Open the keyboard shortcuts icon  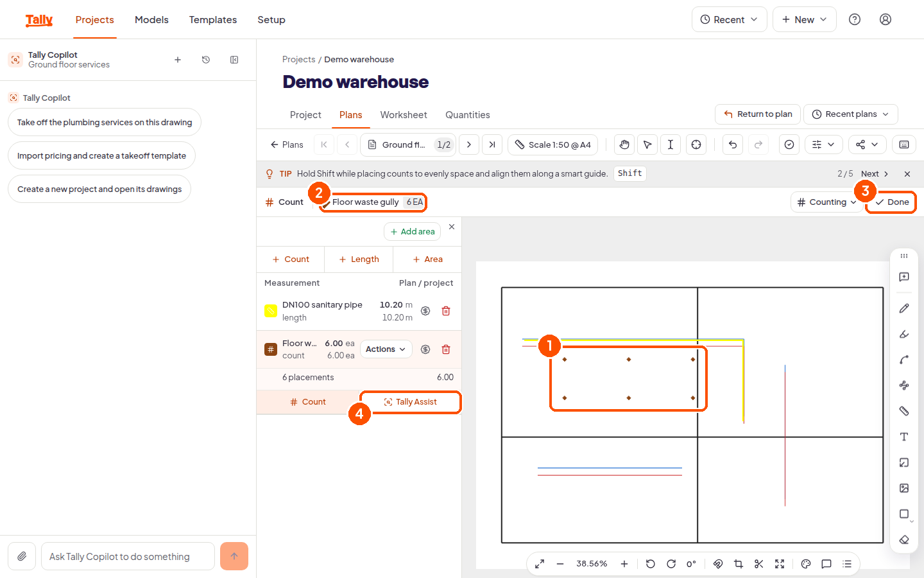click(x=904, y=144)
